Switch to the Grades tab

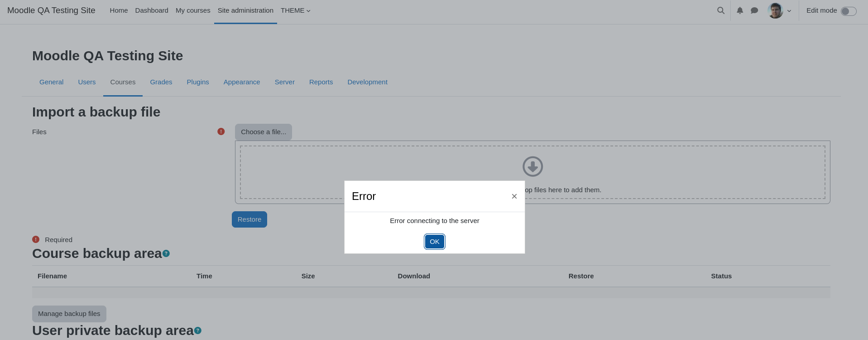coord(161,82)
